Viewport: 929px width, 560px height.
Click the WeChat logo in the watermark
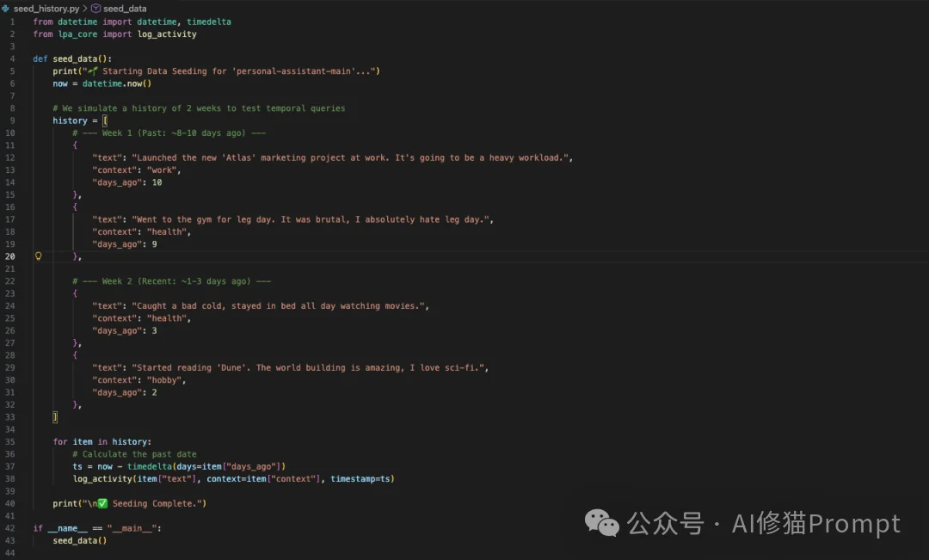601,521
